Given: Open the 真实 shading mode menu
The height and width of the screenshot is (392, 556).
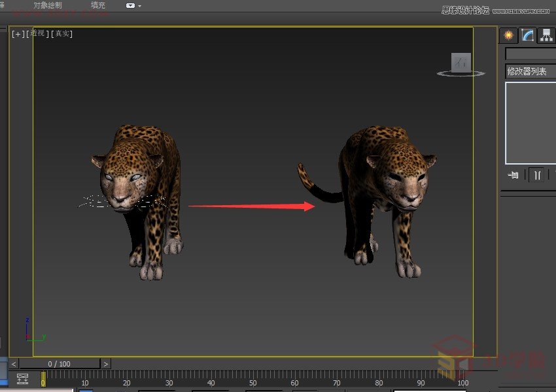Looking at the screenshot, I should pos(63,34).
